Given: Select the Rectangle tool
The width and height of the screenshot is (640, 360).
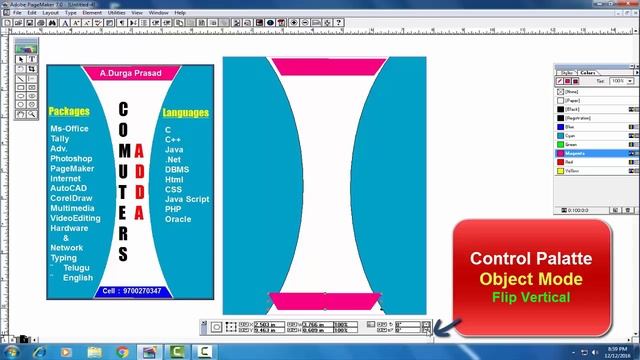Looking at the screenshot, I should tap(21, 87).
